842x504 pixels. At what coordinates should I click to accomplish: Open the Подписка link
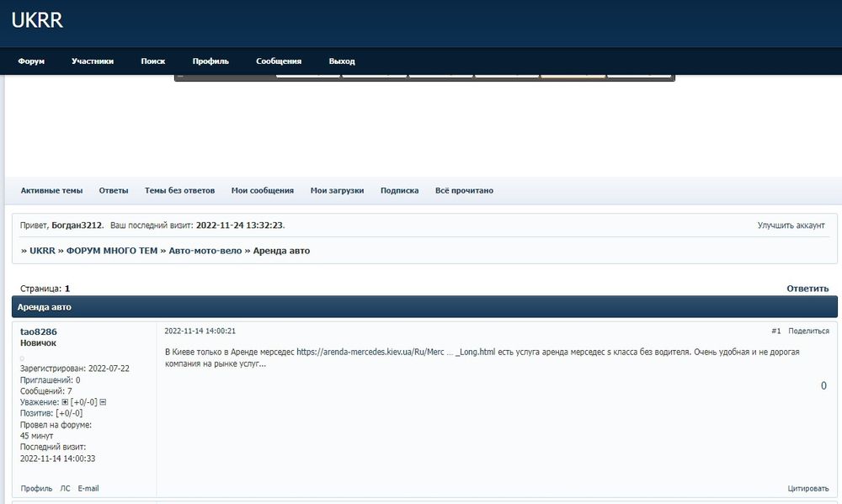click(x=399, y=190)
